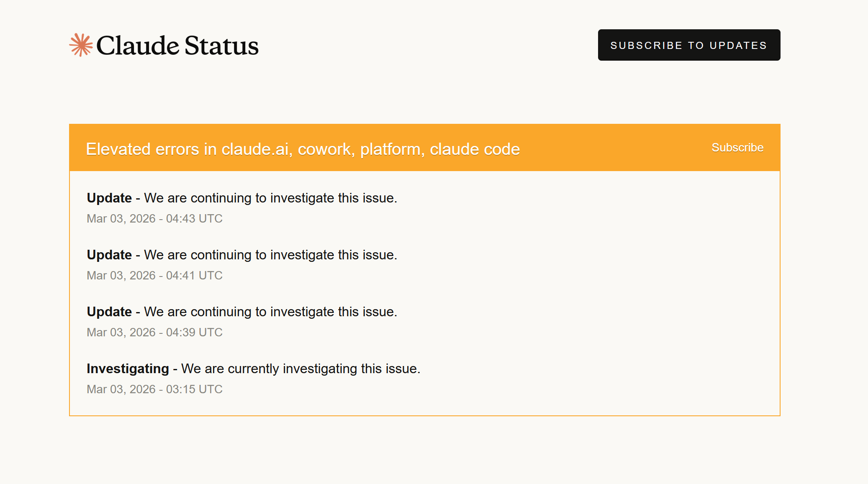Viewport: 868px width, 484px height.
Task: Select the Mar 03, 2026 04:41 UTC timestamp
Action: 154,275
